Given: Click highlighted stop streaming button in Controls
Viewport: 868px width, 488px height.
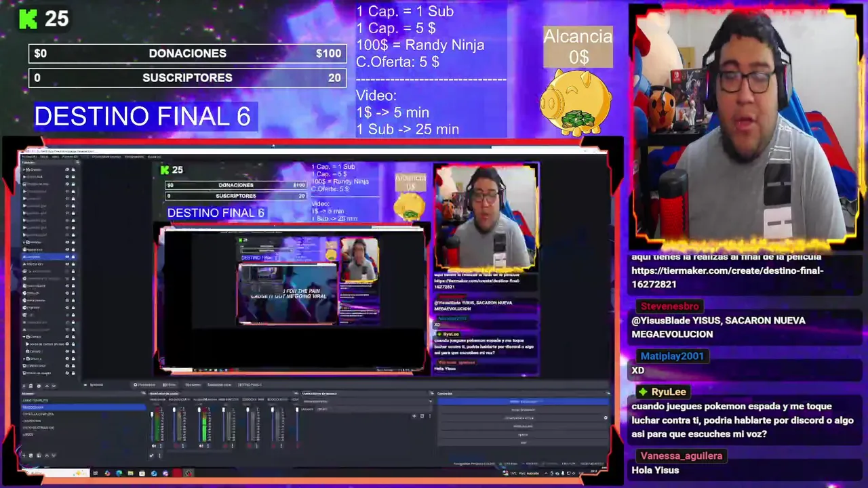Looking at the screenshot, I should [x=524, y=401].
